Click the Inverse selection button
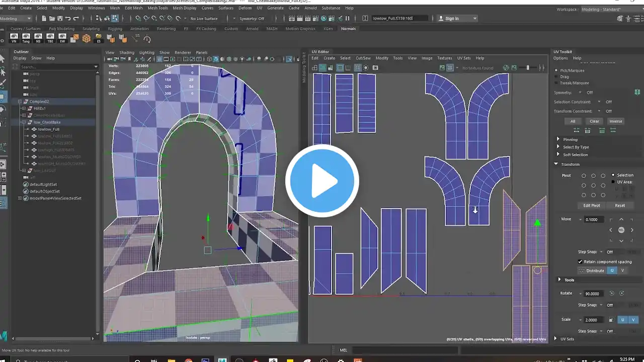 click(x=615, y=121)
